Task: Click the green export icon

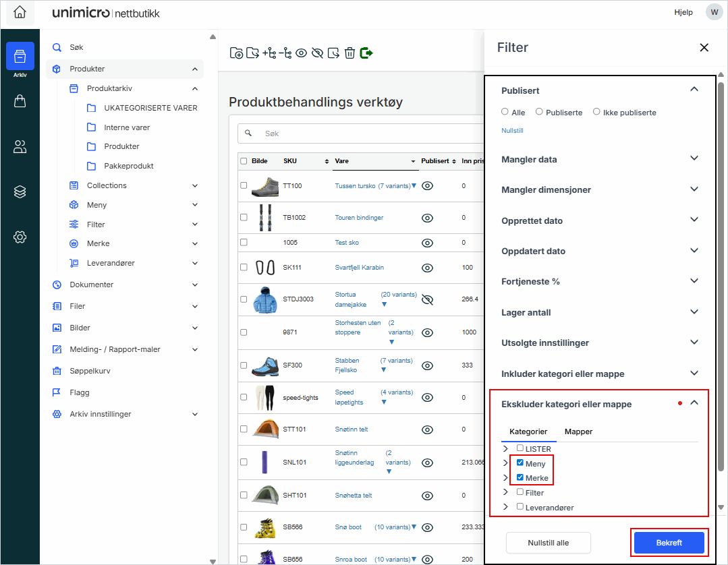Action: tap(366, 53)
